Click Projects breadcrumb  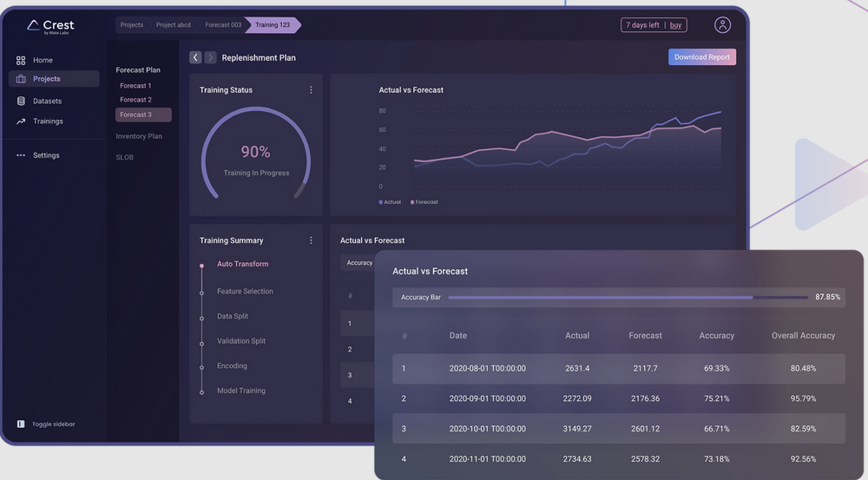[132, 25]
